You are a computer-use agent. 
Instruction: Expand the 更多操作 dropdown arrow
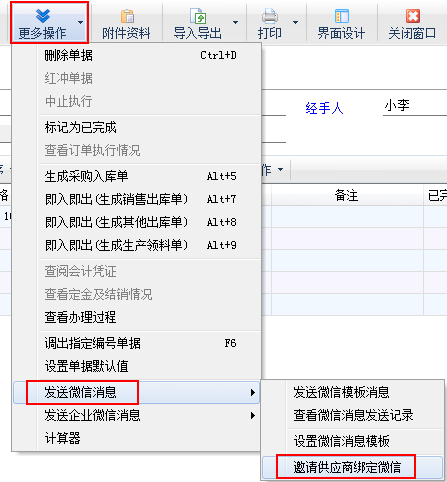80,22
